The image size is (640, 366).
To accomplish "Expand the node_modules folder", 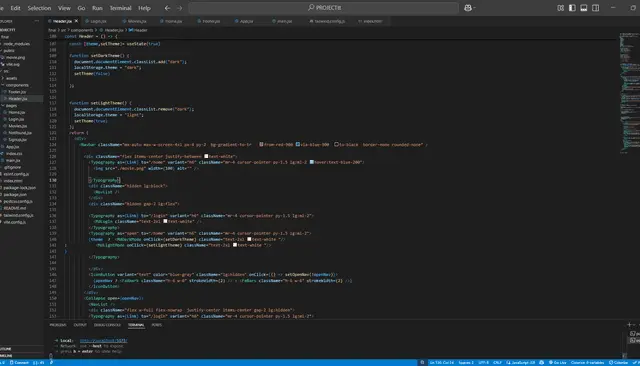I will pyautogui.click(x=17, y=44).
